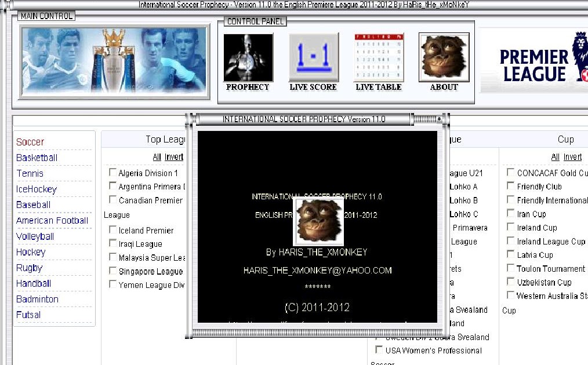Tick the Algeria Division 1 checkbox

[112, 172]
